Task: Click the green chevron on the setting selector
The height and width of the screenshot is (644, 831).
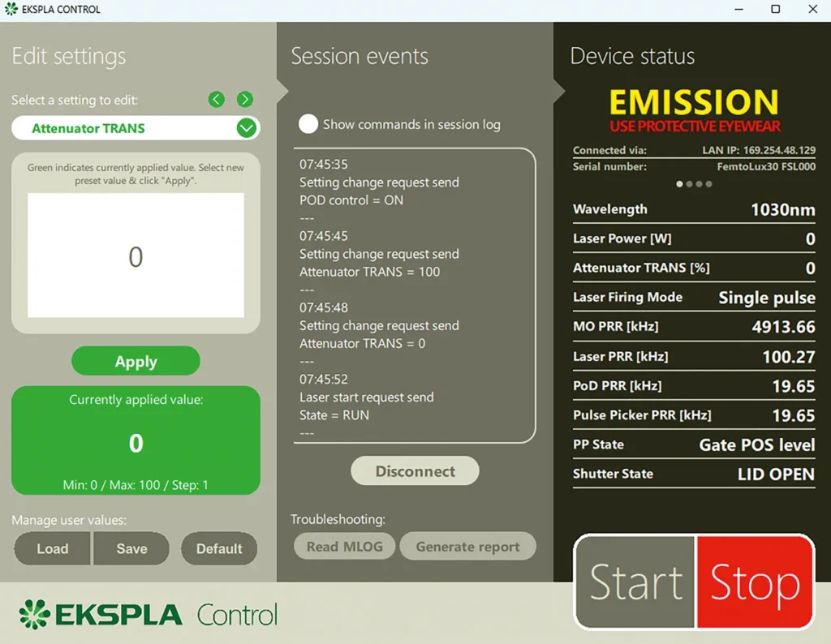Action: click(246, 128)
